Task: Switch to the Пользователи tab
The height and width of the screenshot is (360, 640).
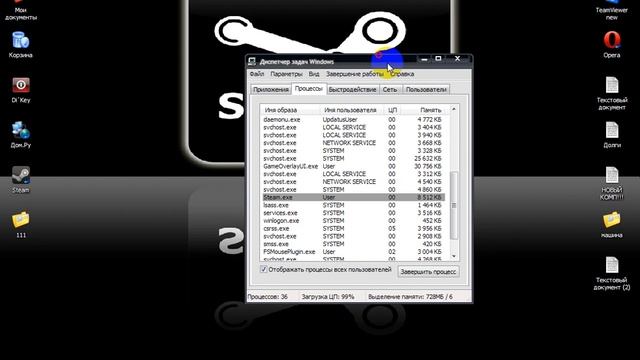Action: coord(426,89)
